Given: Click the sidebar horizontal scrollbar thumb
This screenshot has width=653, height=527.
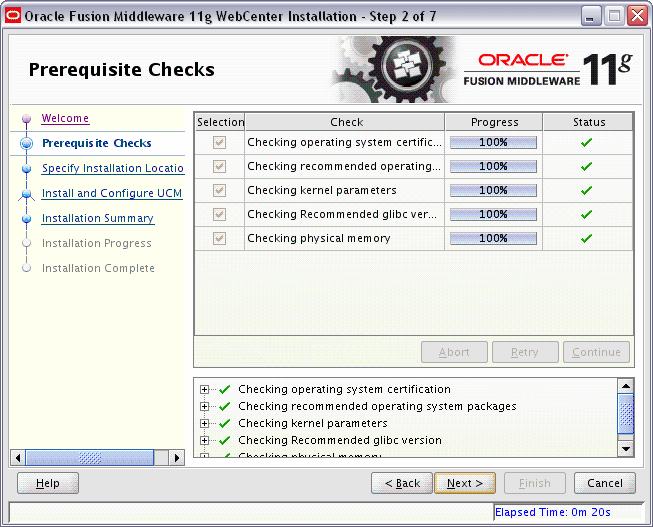Looking at the screenshot, I should (90, 458).
